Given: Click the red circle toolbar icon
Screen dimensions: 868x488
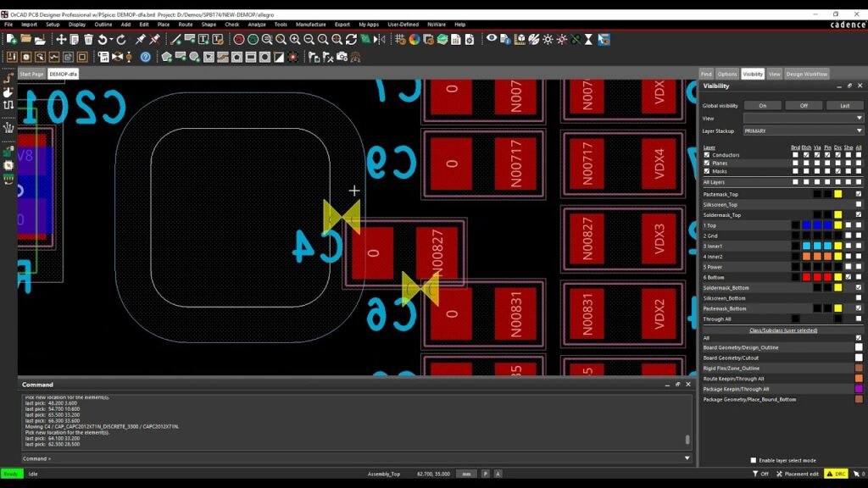Looking at the screenshot, I should coord(238,39).
